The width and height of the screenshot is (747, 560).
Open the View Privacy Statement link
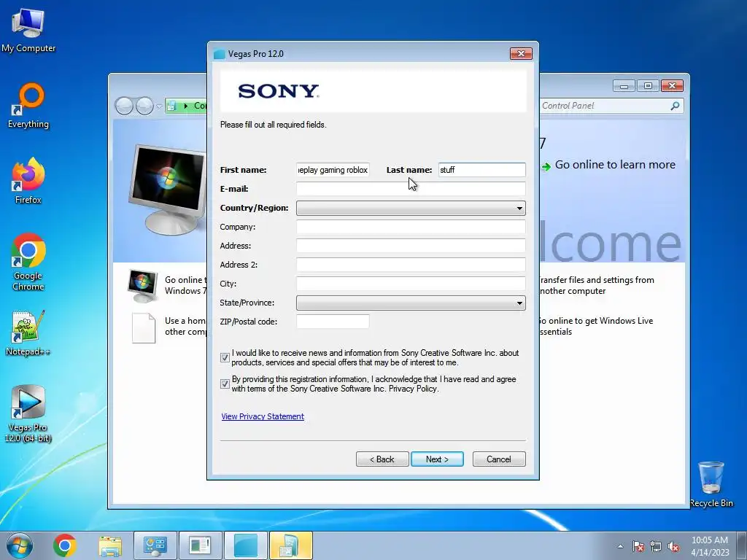263,416
